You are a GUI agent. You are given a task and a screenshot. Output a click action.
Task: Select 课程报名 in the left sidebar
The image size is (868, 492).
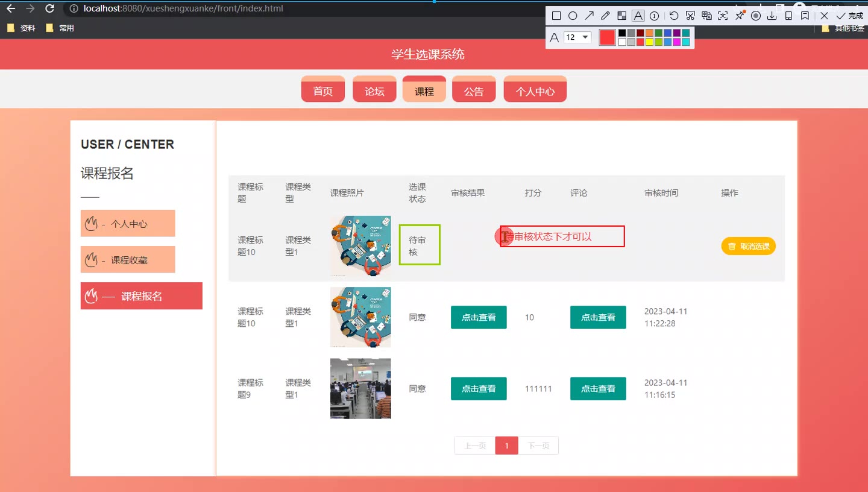(142, 296)
